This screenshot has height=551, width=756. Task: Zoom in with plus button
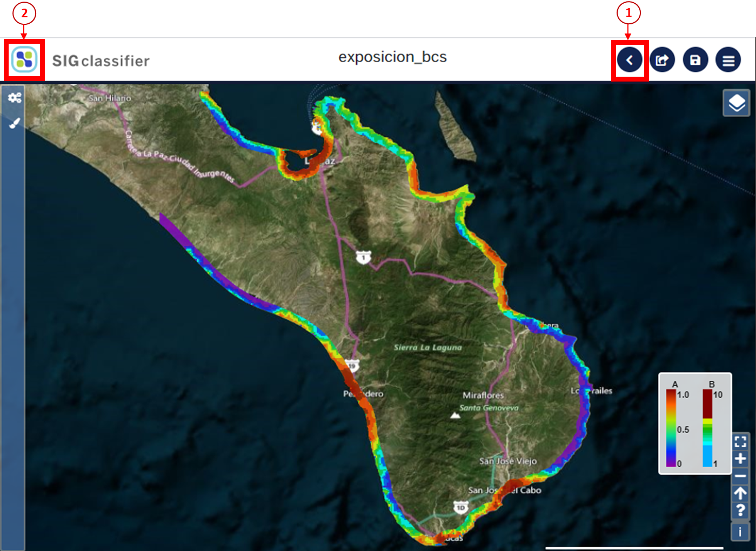click(x=740, y=459)
